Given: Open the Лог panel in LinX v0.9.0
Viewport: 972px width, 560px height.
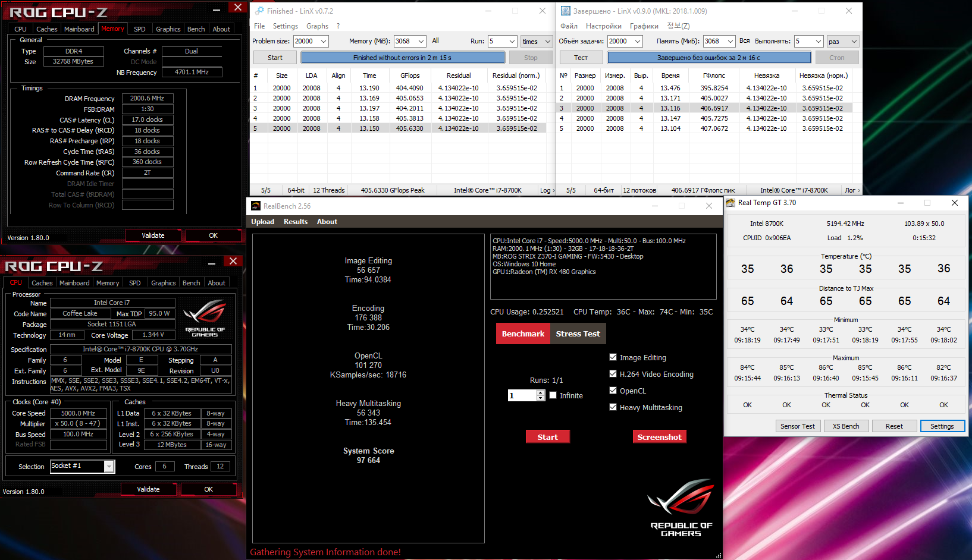Looking at the screenshot, I should 852,190.
